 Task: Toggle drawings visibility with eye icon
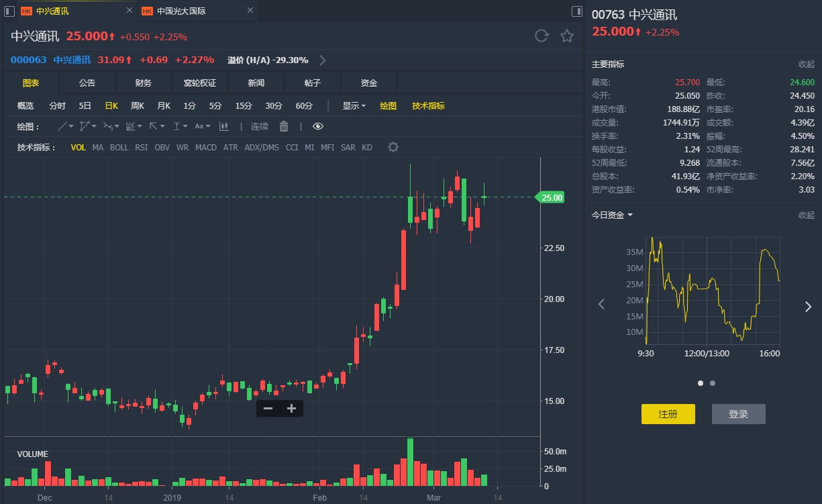318,126
